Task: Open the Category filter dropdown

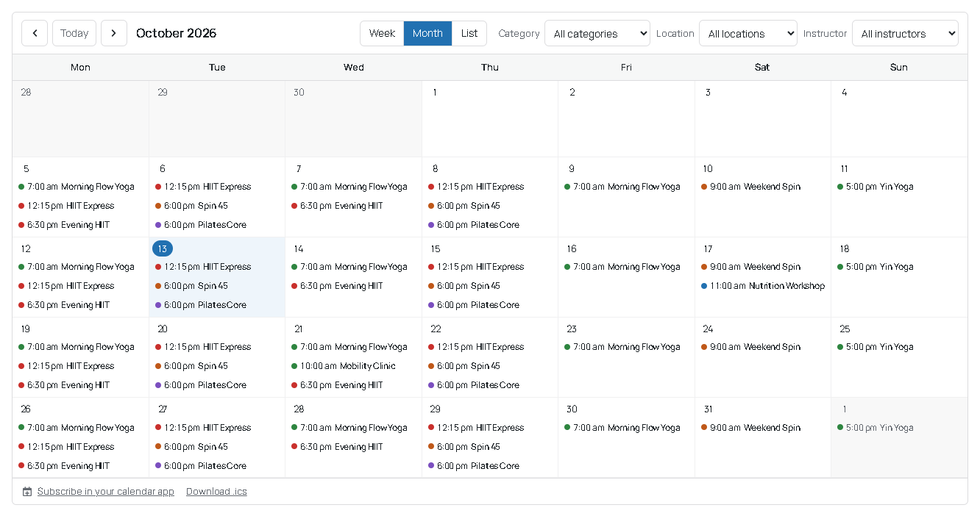Action: coord(597,33)
